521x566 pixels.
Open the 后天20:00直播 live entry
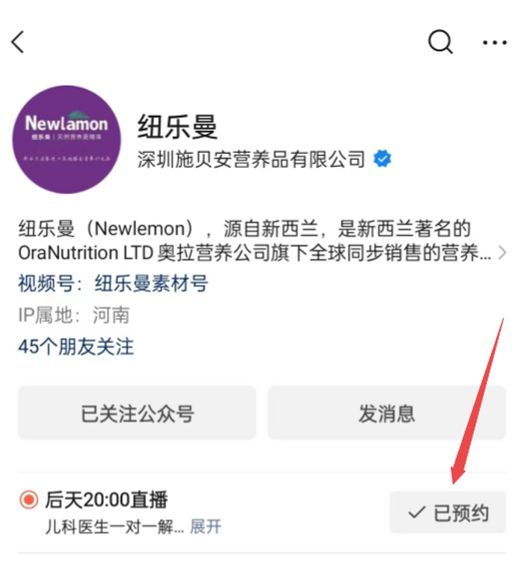click(x=106, y=500)
